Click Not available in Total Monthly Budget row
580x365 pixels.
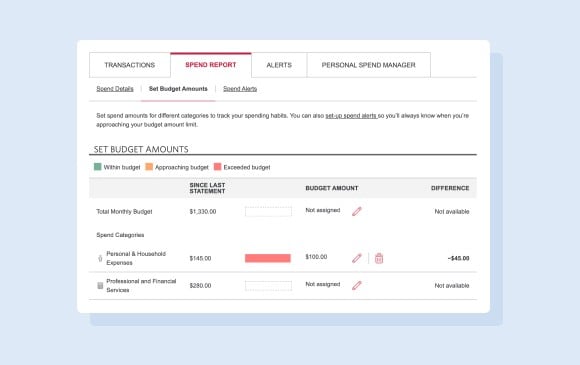(452, 212)
